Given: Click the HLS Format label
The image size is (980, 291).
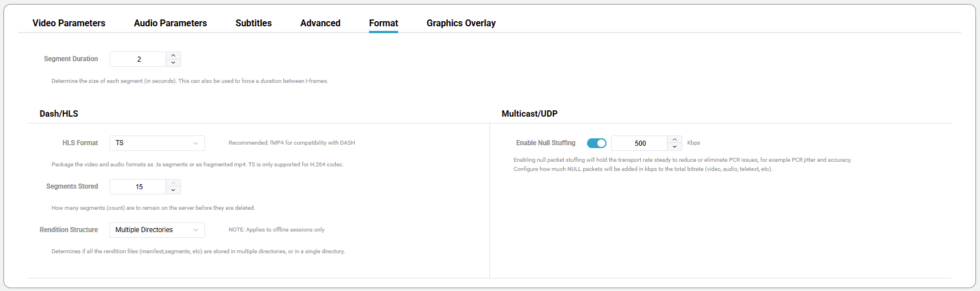Looking at the screenshot, I should 80,143.
